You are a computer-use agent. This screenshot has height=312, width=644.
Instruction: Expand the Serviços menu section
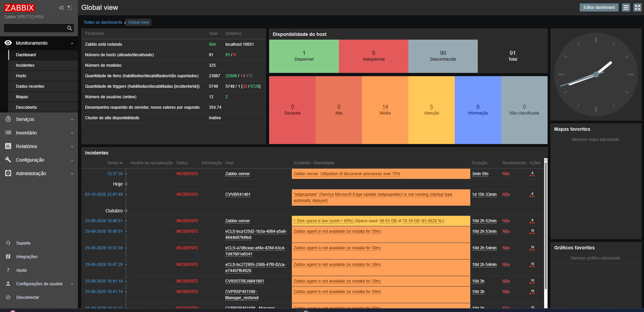click(72, 119)
